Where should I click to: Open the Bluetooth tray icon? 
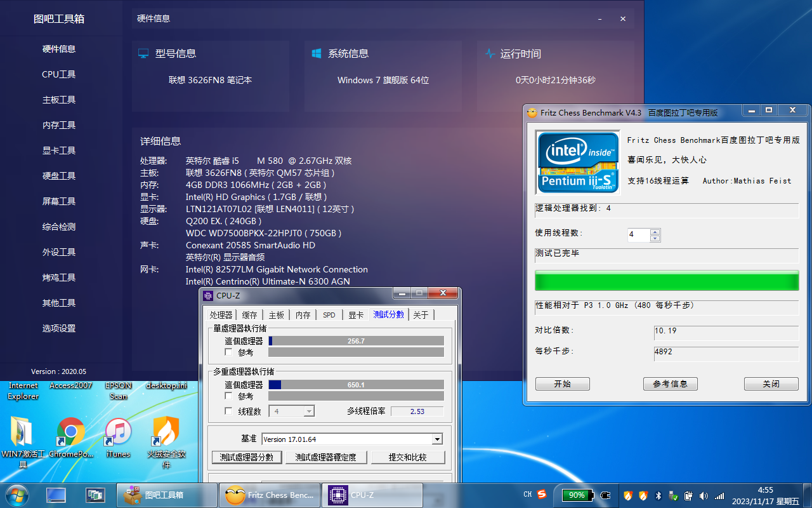[x=658, y=495]
